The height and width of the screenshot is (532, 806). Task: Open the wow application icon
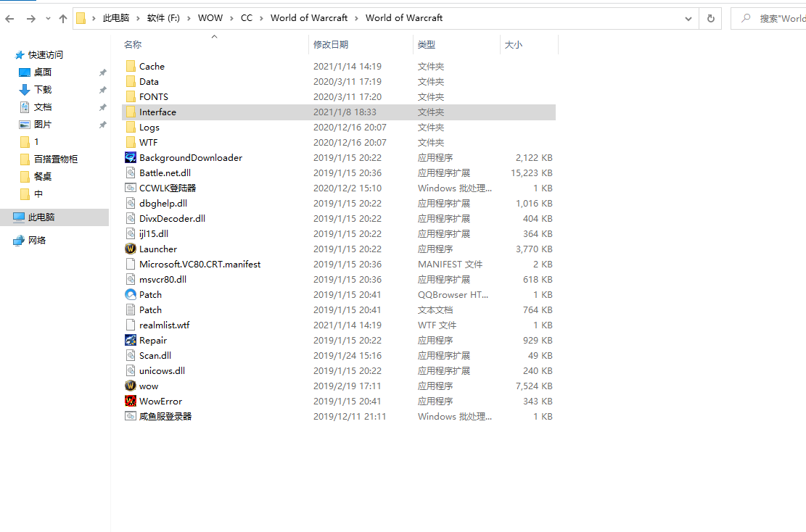coord(131,386)
